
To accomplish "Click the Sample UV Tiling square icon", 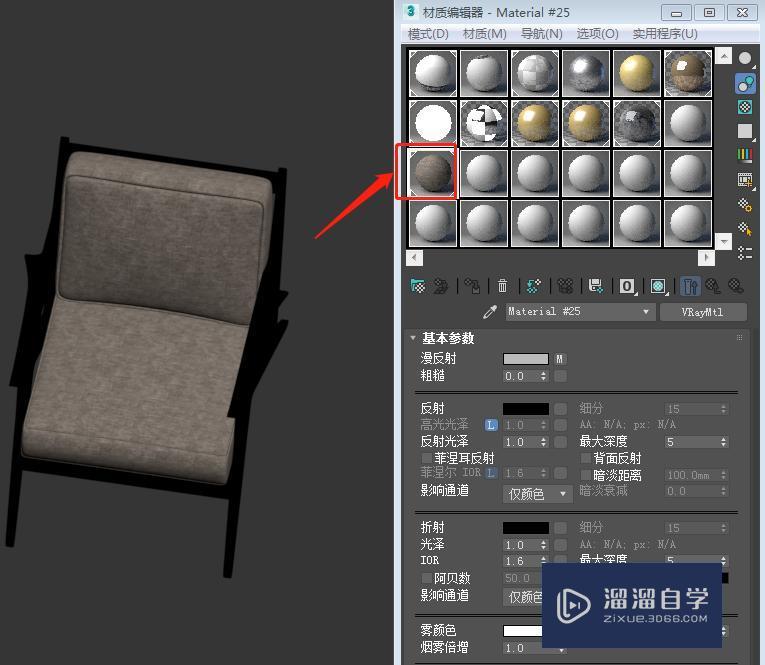I will click(x=745, y=131).
